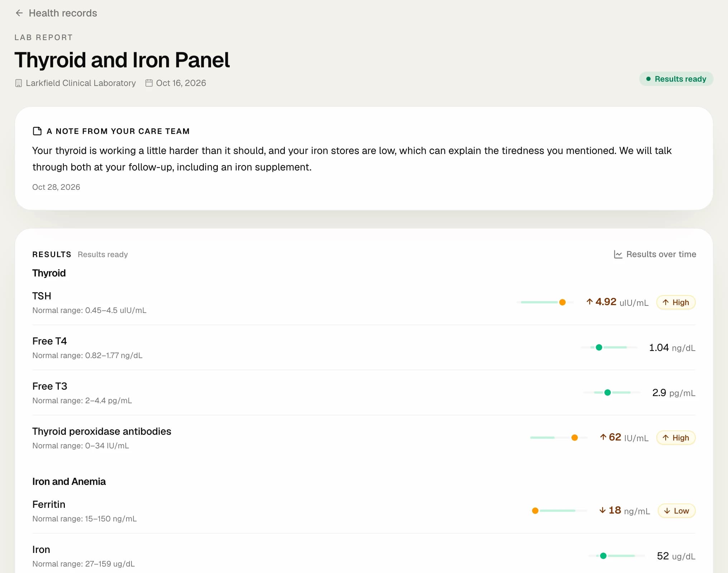Select the Thyroid peroxidase antibodies test name
This screenshot has height=573, width=728.
[102, 432]
